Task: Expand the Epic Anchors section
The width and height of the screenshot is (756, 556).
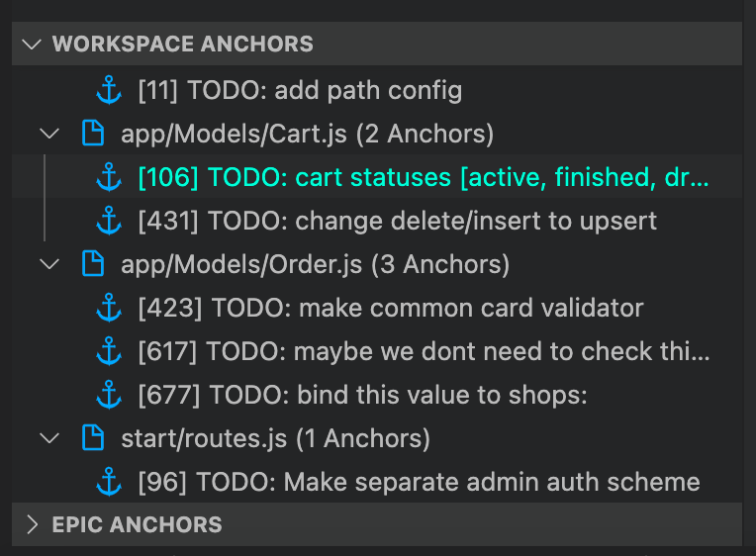Action: pos(33,524)
